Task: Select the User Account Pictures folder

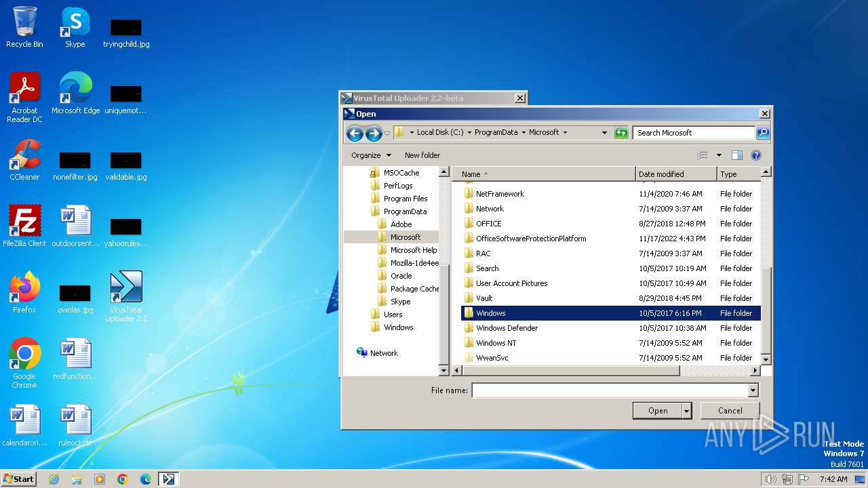Action: click(x=610, y=283)
